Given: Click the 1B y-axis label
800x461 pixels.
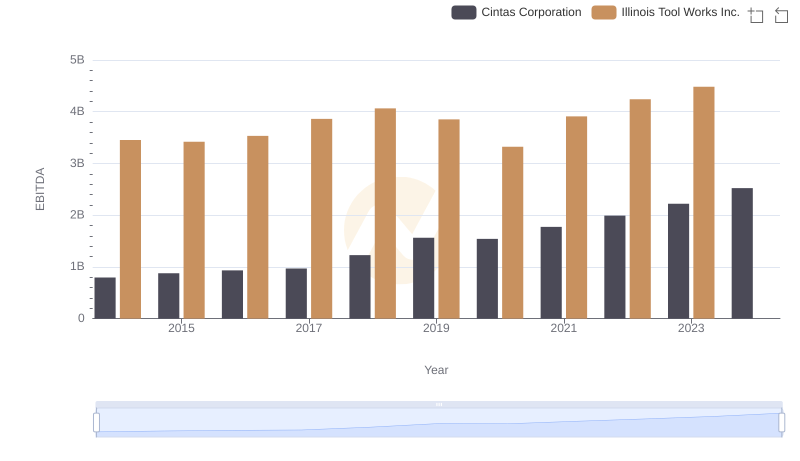Looking at the screenshot, I should click(77, 266).
